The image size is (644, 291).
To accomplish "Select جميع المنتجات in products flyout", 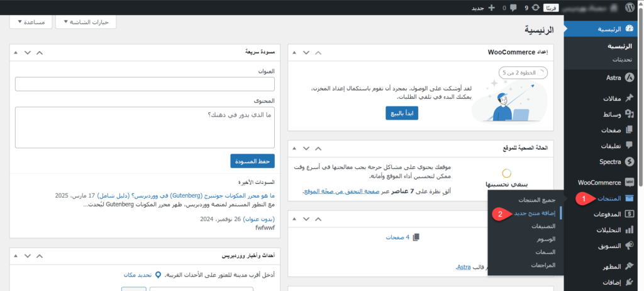I will 538,200.
